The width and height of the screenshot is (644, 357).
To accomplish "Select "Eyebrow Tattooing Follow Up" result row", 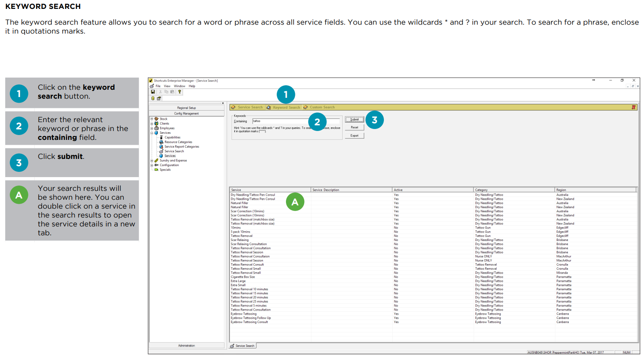I will [433, 318].
